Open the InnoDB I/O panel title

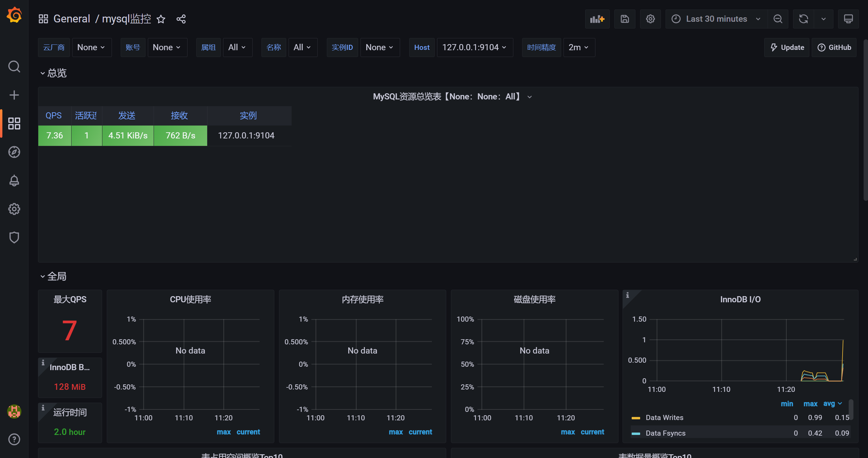(741, 300)
